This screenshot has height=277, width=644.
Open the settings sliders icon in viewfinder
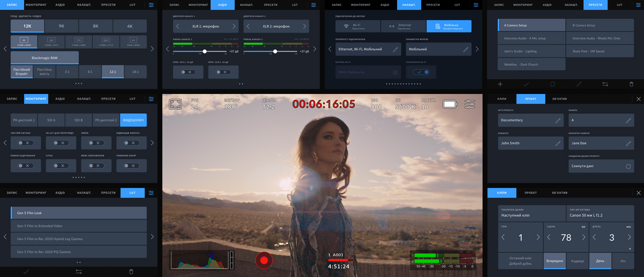tap(470, 104)
